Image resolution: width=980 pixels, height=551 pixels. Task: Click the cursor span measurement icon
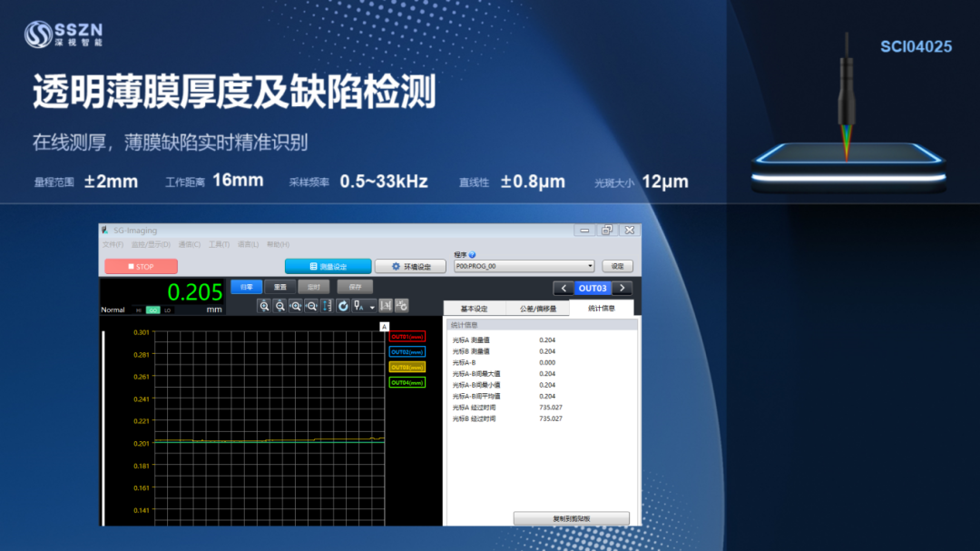pos(386,306)
